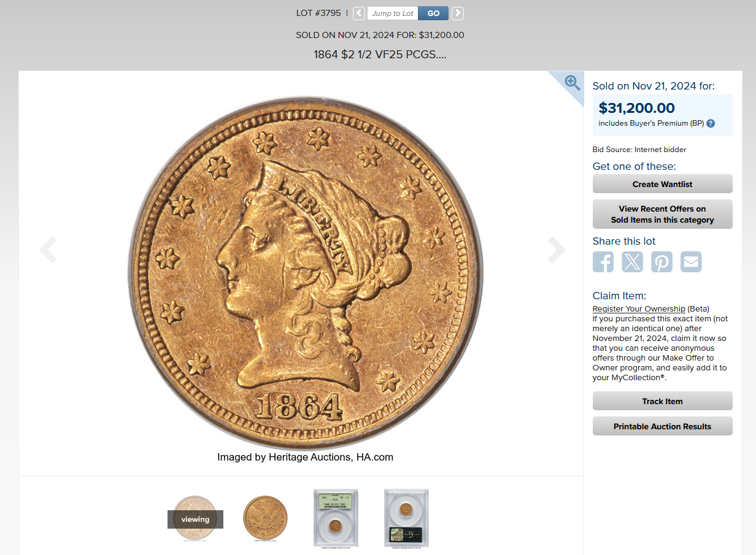Share this lot on X

(632, 262)
